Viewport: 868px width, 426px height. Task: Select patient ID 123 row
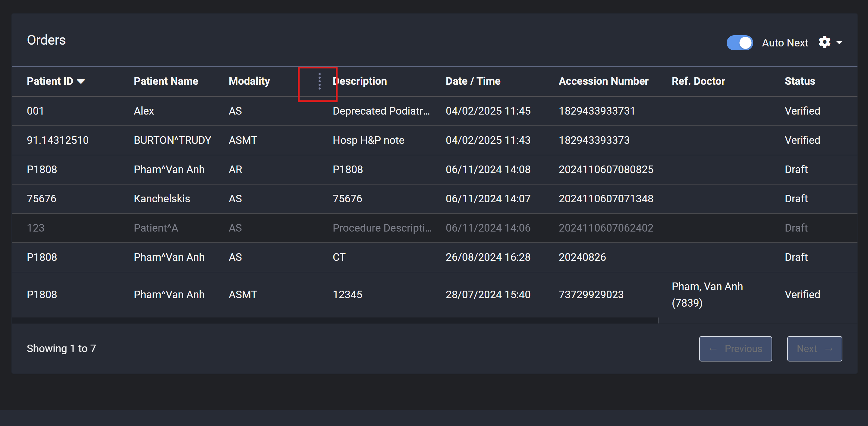(x=434, y=228)
